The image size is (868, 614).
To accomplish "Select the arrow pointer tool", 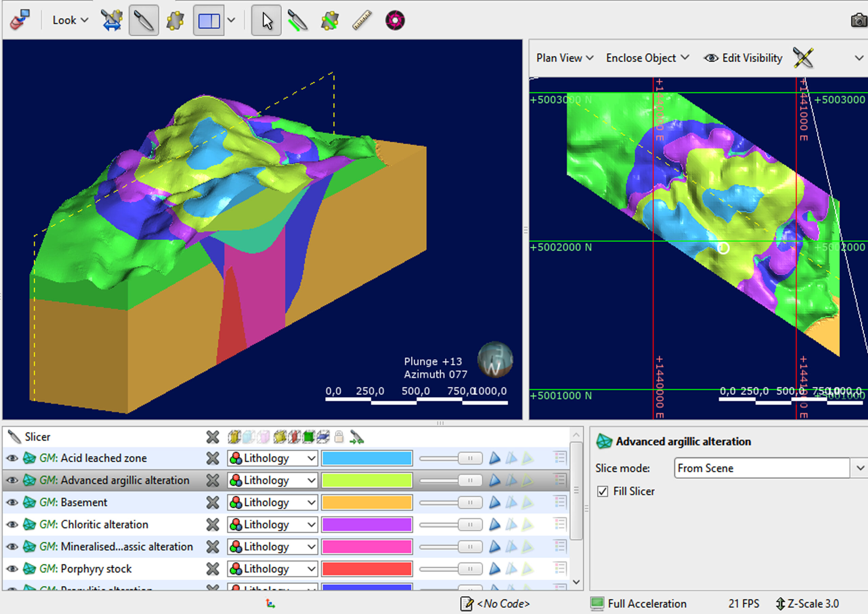I will click(267, 20).
